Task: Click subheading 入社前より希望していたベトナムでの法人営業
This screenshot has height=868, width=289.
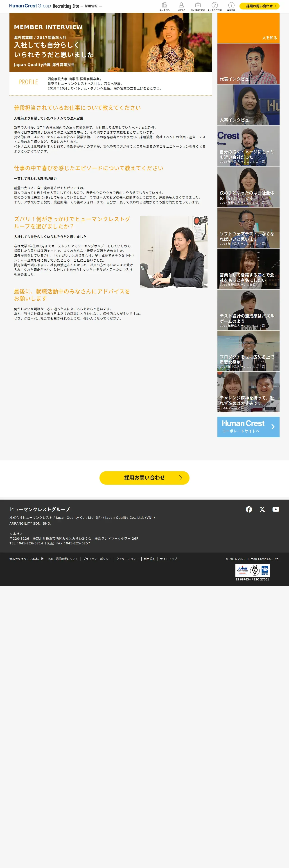Action: [x=48, y=118]
